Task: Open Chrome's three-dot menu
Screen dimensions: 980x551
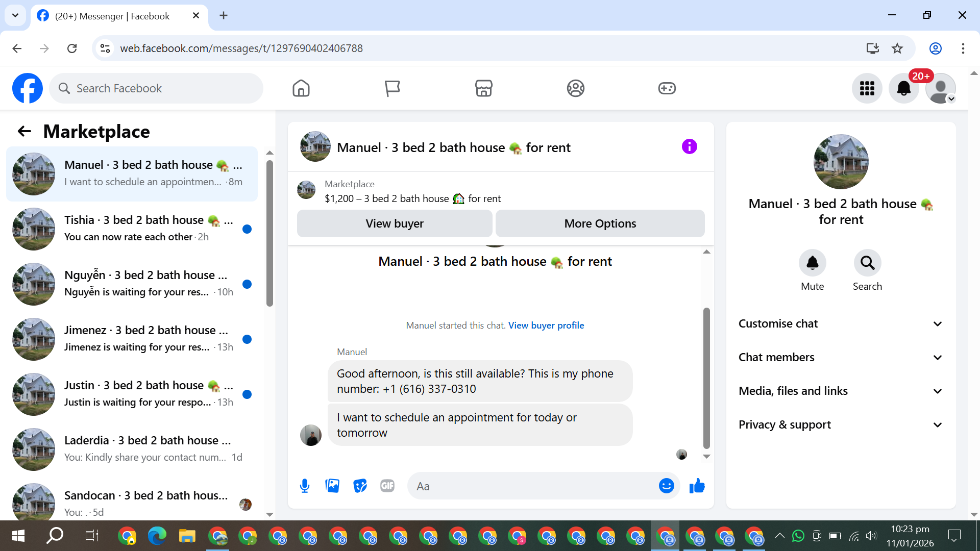Action: pyautogui.click(x=963, y=48)
